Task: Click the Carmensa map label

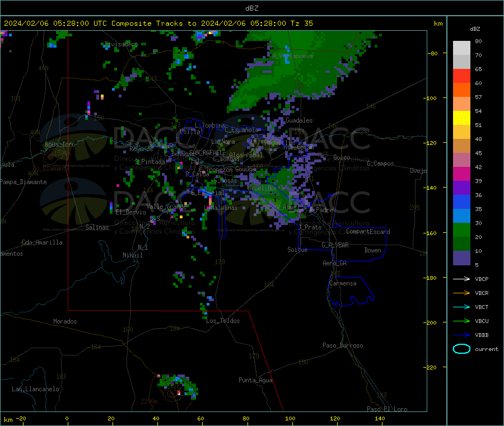Action: click(x=343, y=283)
